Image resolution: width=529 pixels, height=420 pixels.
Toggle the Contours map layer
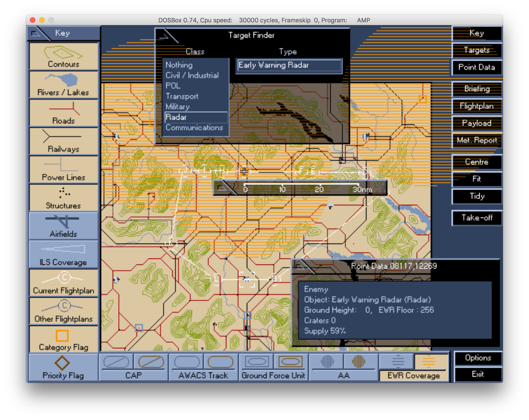63,56
